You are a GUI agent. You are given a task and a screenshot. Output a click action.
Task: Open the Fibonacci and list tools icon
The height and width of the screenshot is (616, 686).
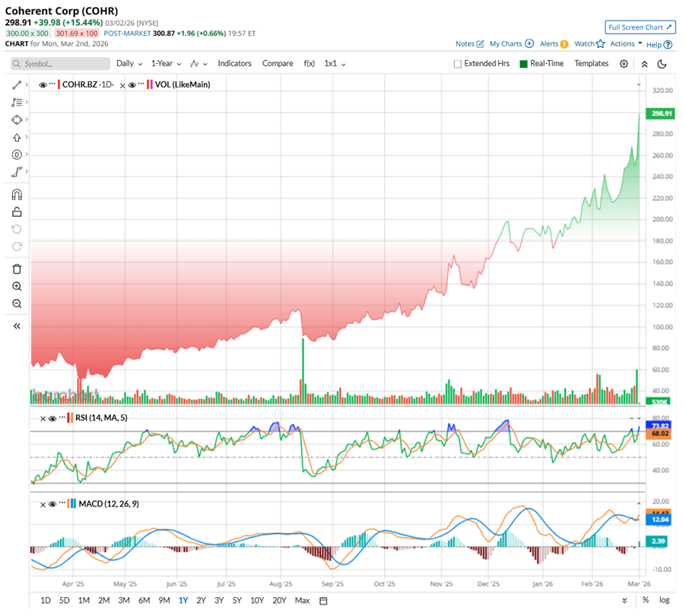pos(17,103)
